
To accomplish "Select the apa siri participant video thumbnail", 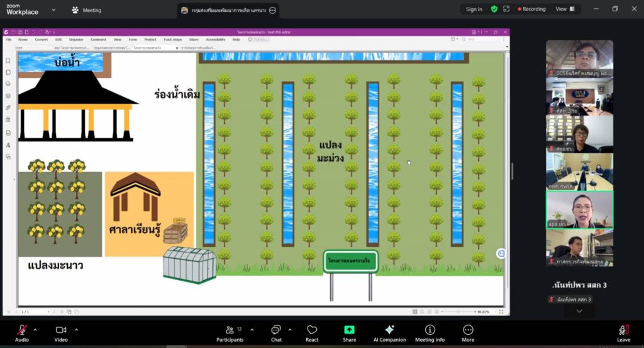I will [x=579, y=210].
